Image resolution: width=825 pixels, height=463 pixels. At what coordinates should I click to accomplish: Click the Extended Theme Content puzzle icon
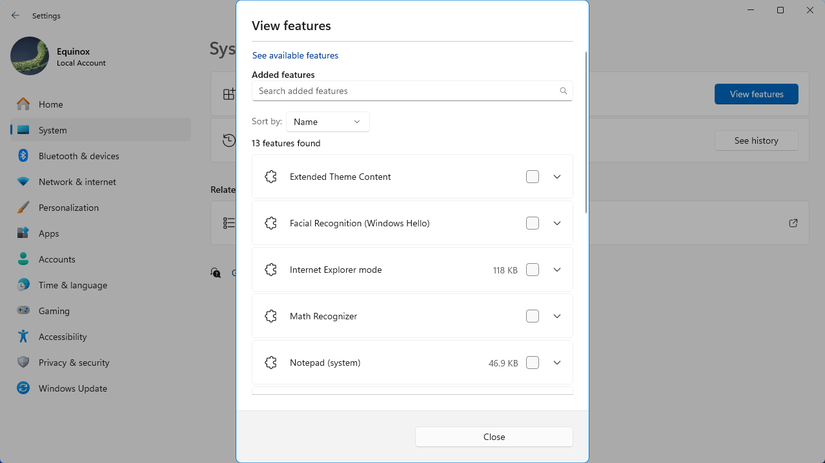click(x=271, y=177)
